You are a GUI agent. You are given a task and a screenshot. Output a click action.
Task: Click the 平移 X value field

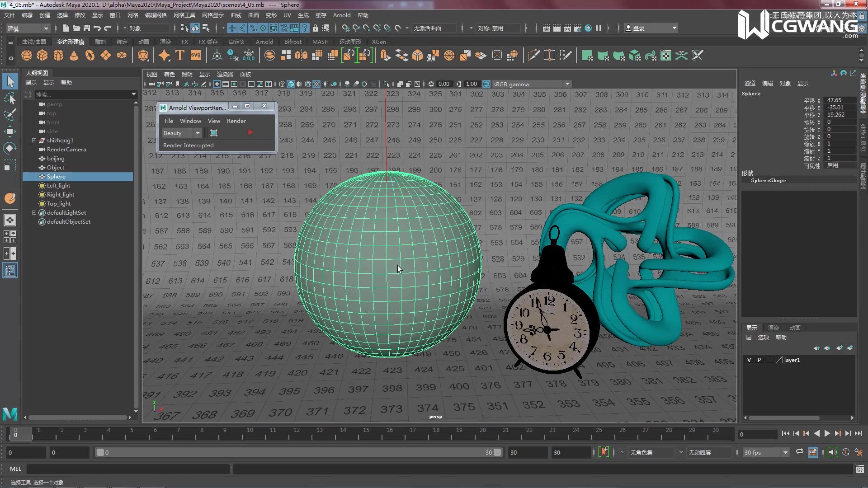click(840, 100)
